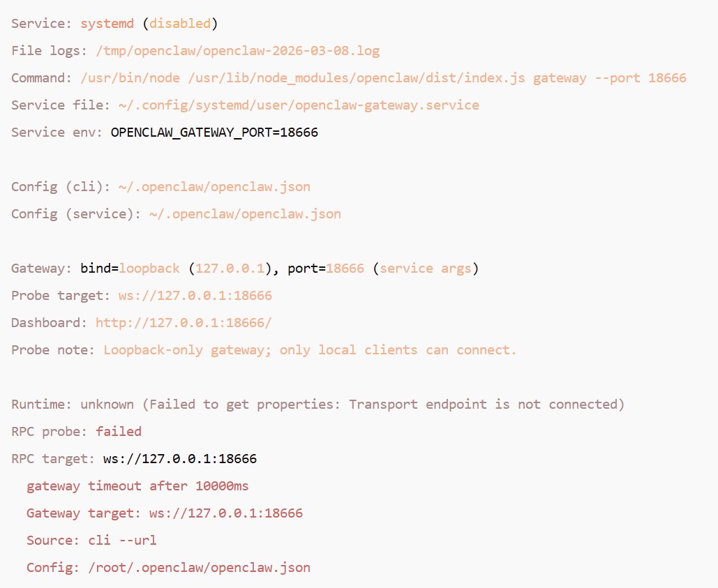Click the openclaw-2026-03-08.log file path

(238, 51)
